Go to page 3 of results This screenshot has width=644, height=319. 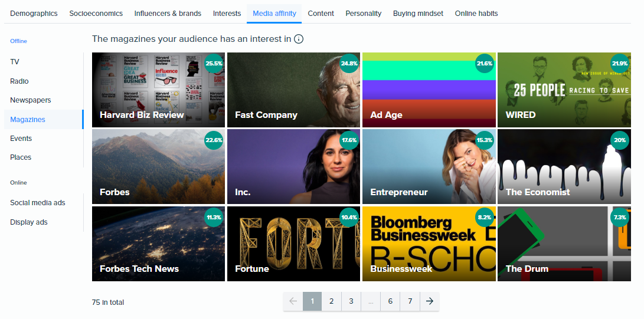click(351, 301)
